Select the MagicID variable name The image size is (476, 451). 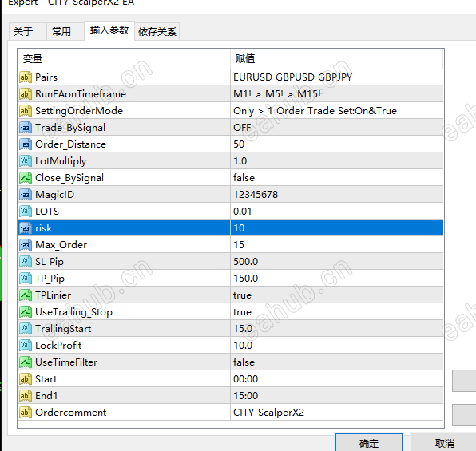pos(54,195)
